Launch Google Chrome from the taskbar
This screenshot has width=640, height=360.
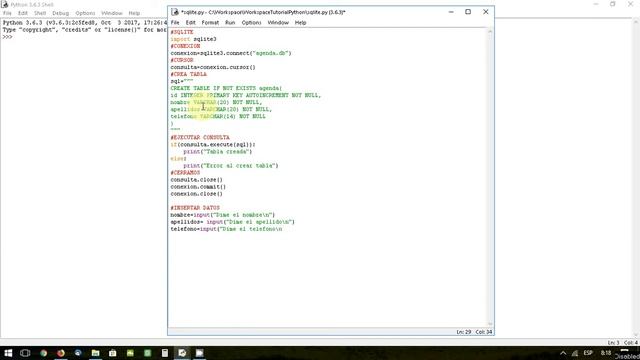coord(43,353)
